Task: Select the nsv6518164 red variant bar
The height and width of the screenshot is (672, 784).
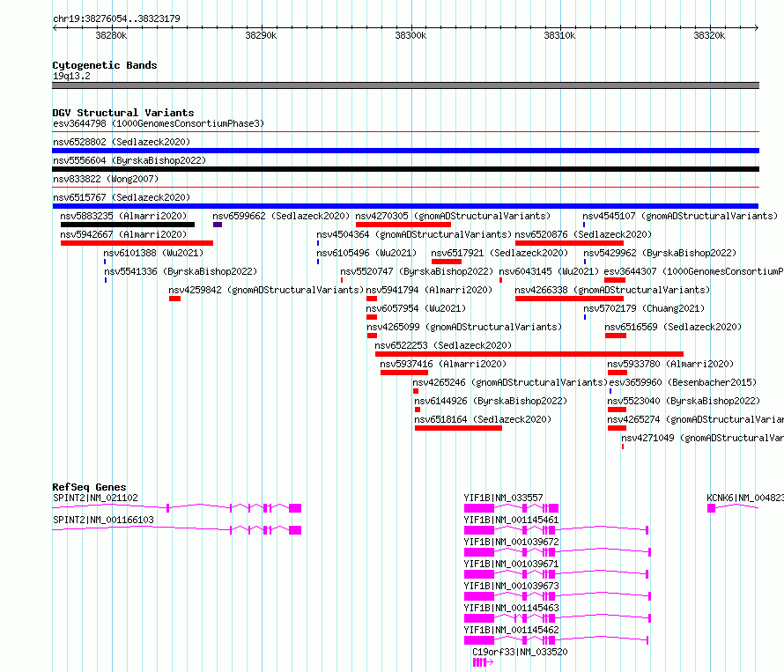Action: coord(458,429)
